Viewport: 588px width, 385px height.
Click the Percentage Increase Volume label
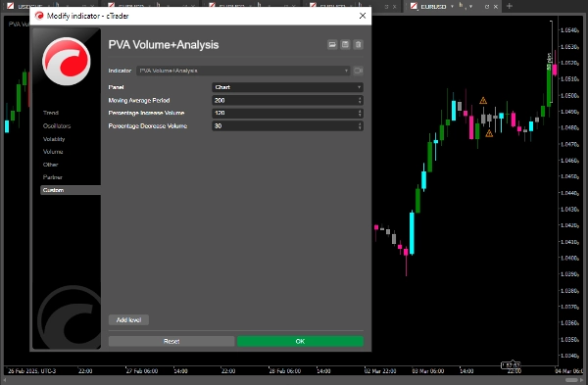(146, 113)
